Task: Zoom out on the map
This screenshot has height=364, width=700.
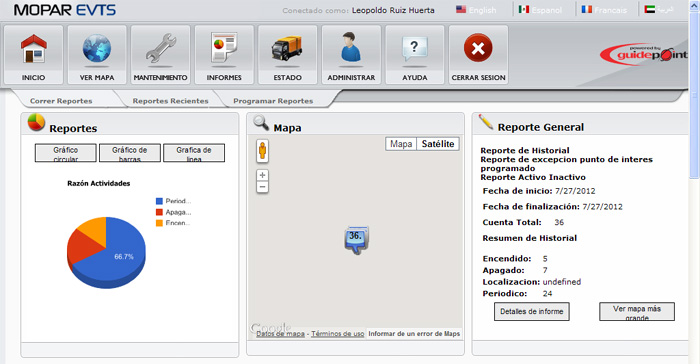Action: click(262, 187)
